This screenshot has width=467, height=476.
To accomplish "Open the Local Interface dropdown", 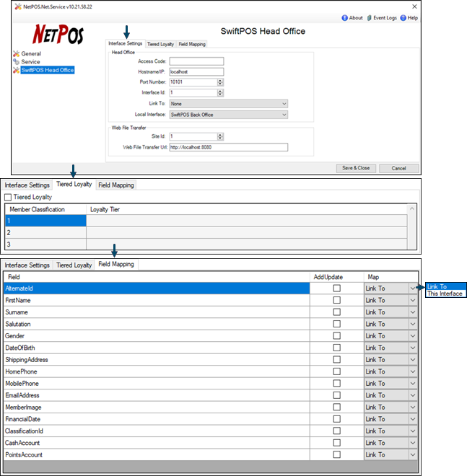I will click(229, 115).
